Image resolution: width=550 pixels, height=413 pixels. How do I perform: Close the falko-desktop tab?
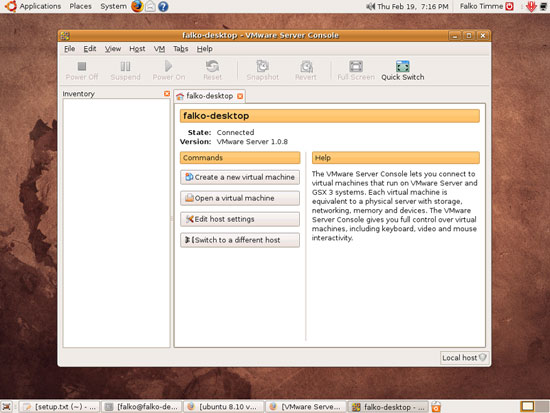pyautogui.click(x=240, y=96)
